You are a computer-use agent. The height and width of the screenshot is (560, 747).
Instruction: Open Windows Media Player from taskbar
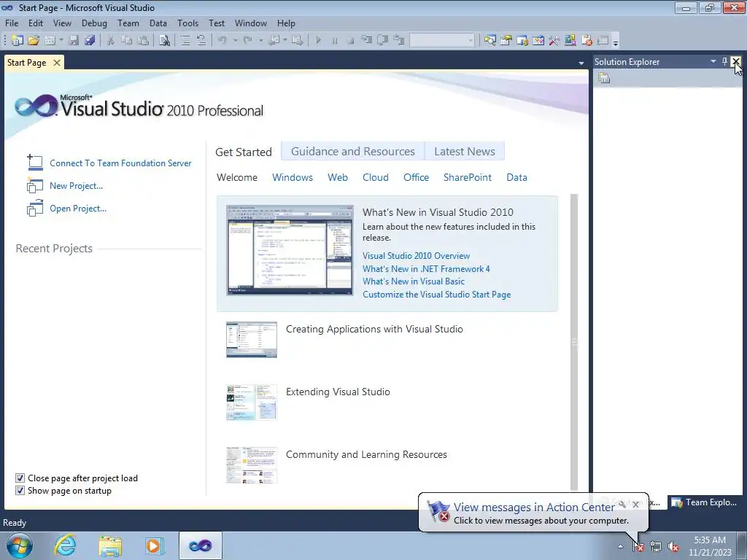[x=155, y=545]
